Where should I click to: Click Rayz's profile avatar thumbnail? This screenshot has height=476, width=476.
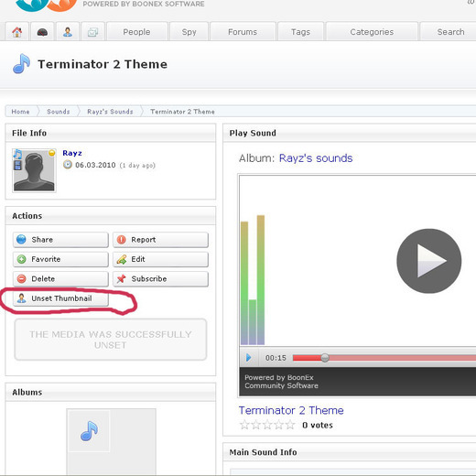click(x=34, y=170)
